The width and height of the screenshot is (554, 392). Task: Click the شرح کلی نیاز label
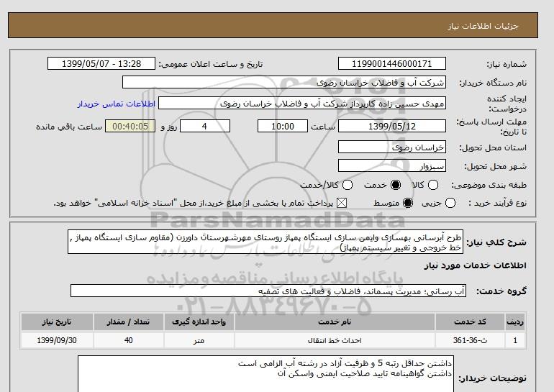496,242
